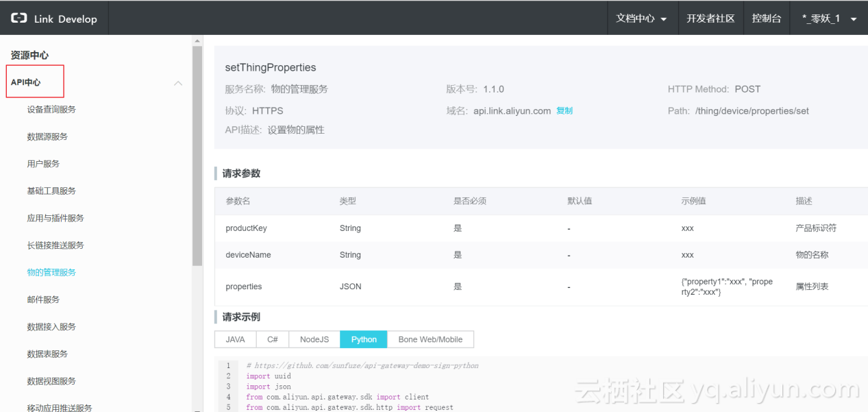Click the 请求示例 section heading
The width and height of the screenshot is (868, 412).
pyautogui.click(x=241, y=317)
